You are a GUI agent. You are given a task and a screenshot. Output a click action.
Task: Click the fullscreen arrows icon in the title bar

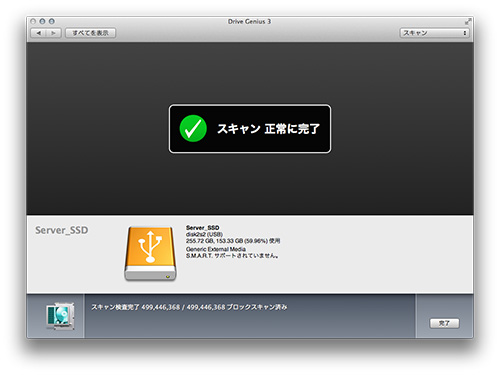468,21
